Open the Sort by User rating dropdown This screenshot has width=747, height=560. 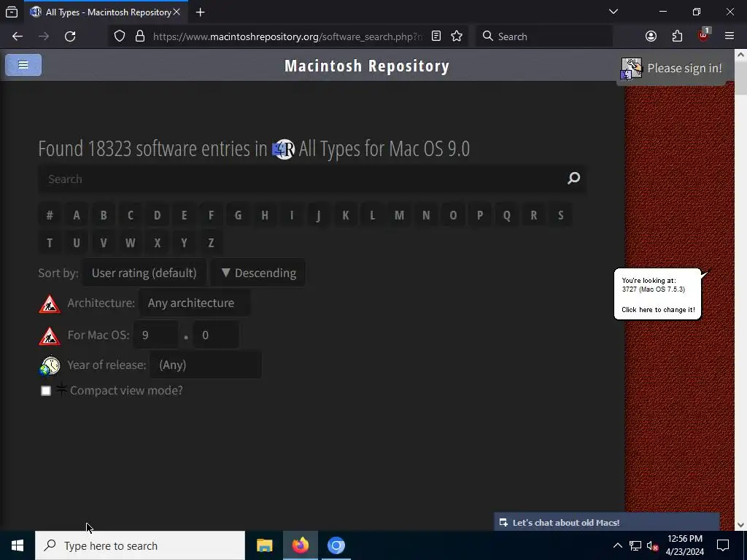pyautogui.click(x=144, y=273)
